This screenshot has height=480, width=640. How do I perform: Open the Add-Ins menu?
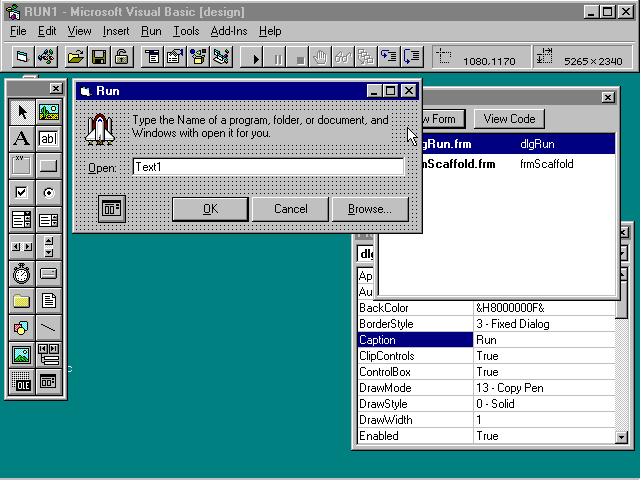229,31
